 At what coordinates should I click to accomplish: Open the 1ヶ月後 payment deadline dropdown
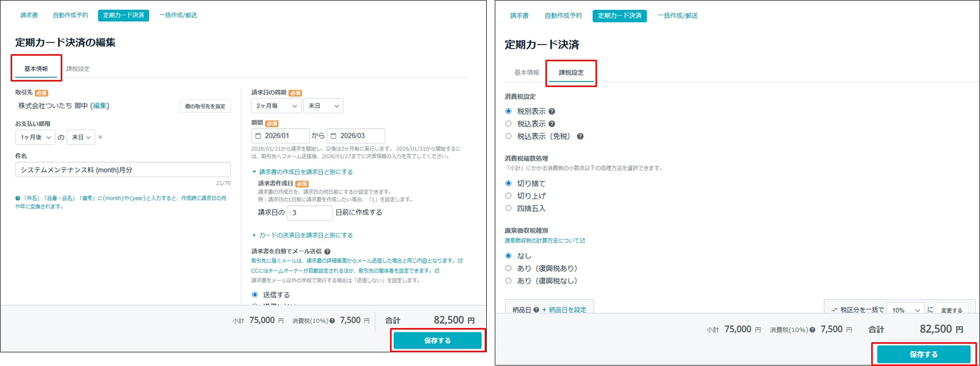(x=35, y=137)
